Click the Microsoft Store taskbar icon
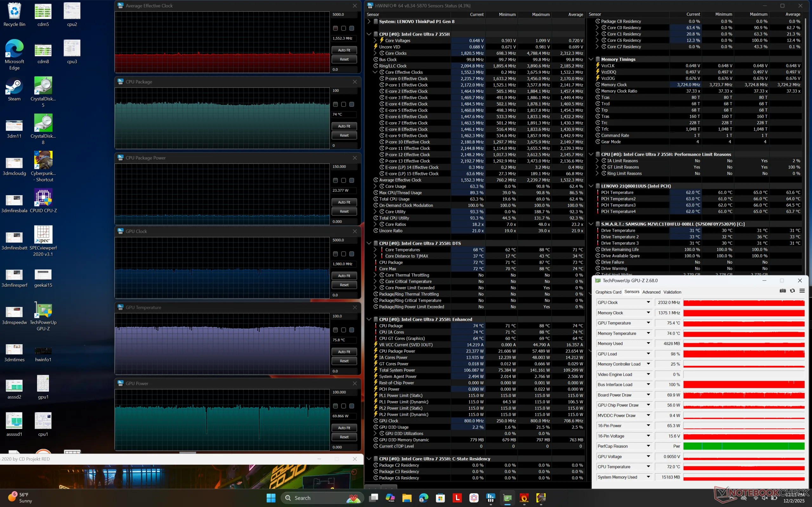812x507 pixels. (x=440, y=498)
